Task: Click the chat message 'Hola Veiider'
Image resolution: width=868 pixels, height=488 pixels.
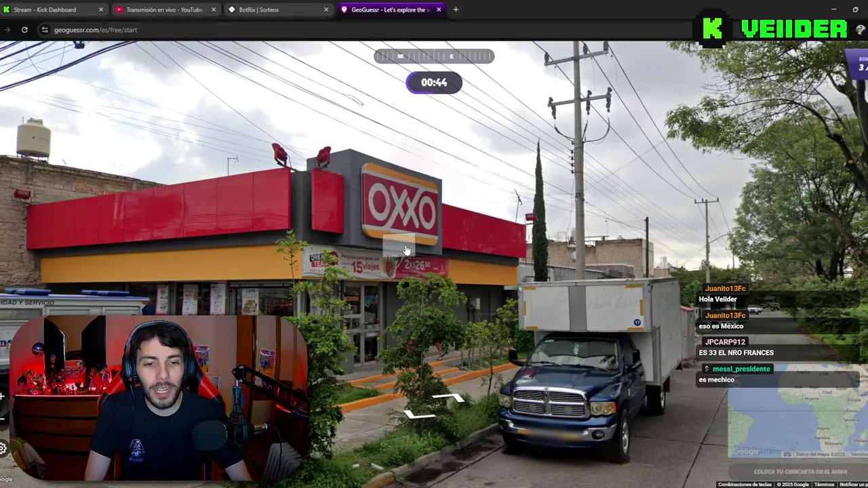Action: tap(717, 299)
